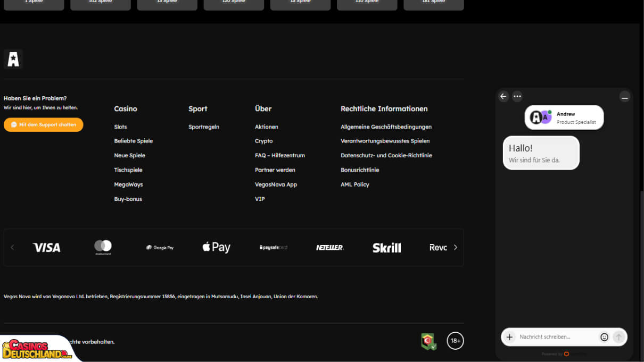Click 'Mit dem Support chatten' button
Viewport: 644px width, 362px height.
[44, 124]
